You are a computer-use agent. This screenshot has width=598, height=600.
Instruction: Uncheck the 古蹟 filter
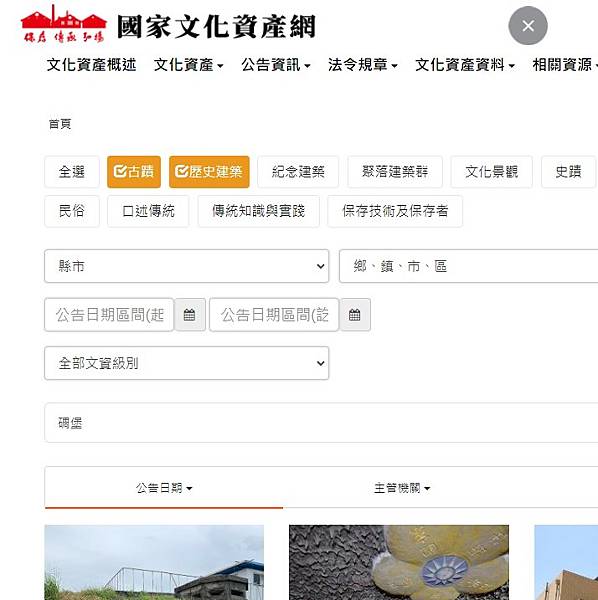134,172
